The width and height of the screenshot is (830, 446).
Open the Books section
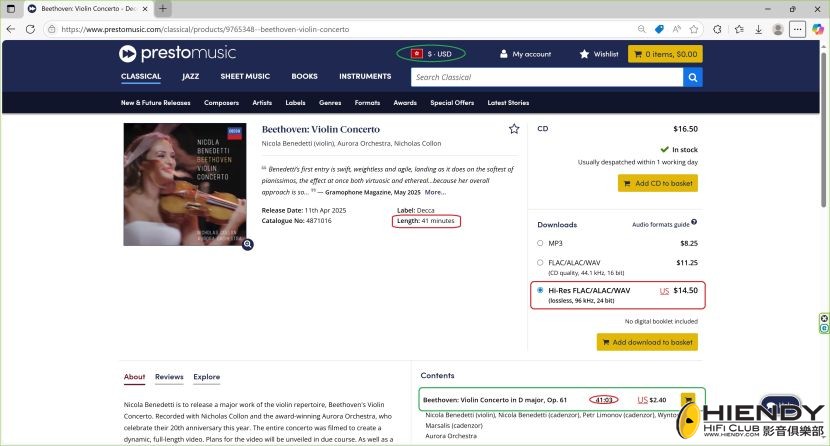click(304, 76)
